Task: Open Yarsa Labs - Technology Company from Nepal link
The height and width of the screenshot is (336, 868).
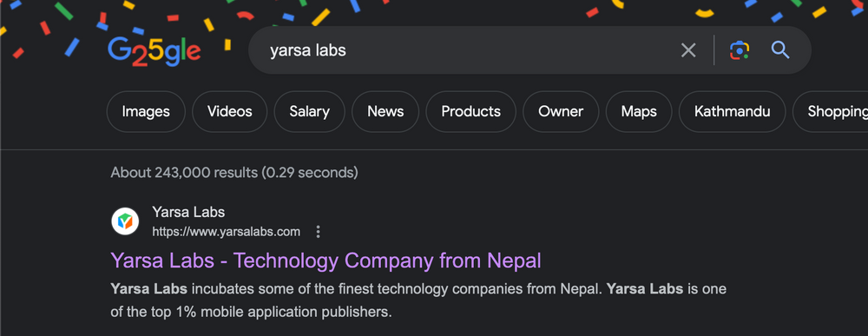Action: tap(325, 260)
